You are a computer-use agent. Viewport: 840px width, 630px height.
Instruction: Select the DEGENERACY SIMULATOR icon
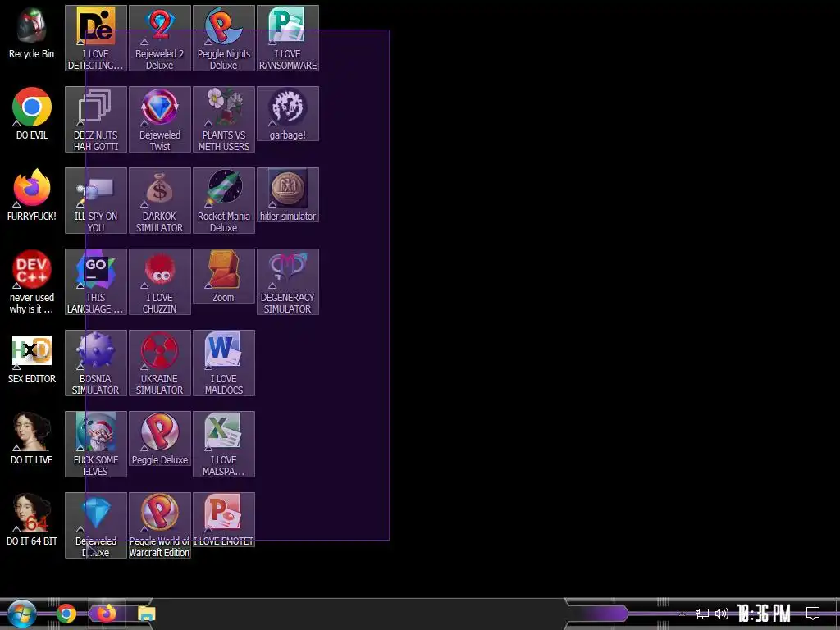288,281
